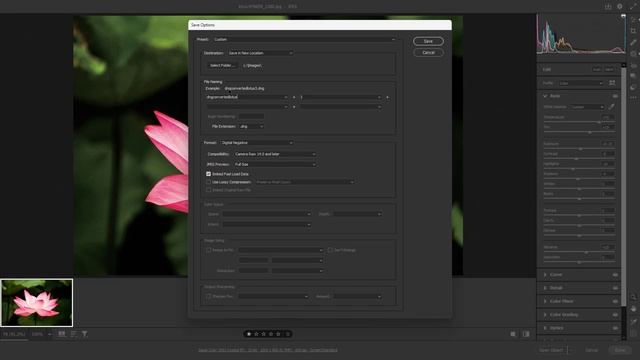This screenshot has width=640, height=360.
Task: Toggle the filmstrip view icon
Action: (x=62, y=334)
